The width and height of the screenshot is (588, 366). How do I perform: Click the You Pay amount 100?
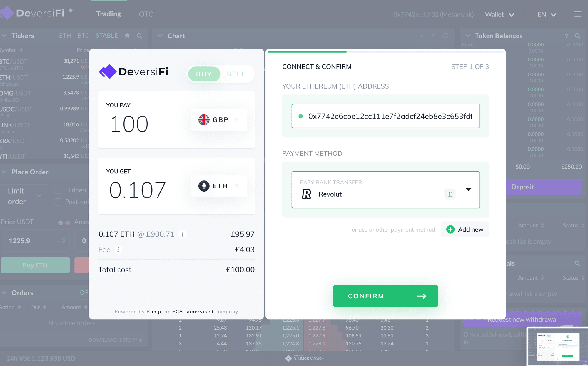(x=129, y=124)
